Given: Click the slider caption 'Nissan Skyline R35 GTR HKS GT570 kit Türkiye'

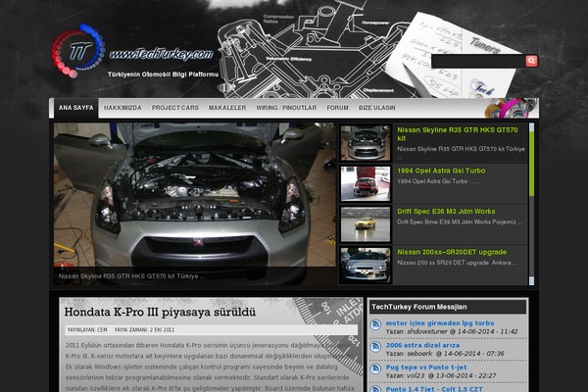Looking at the screenshot, I should tap(131, 276).
